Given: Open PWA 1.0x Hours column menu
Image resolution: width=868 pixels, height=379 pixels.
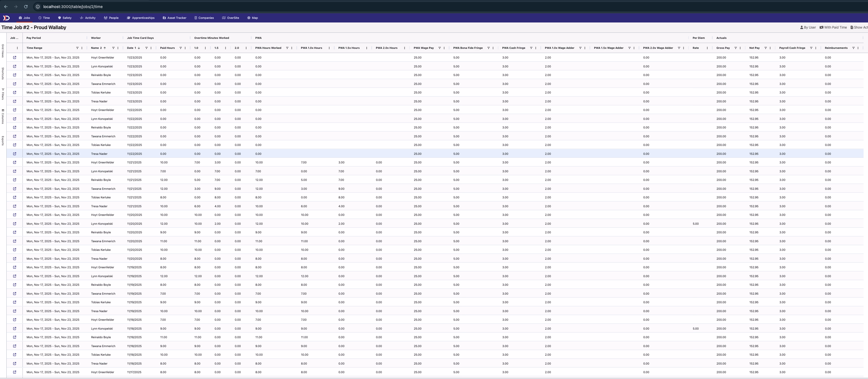Looking at the screenshot, I should 329,48.
